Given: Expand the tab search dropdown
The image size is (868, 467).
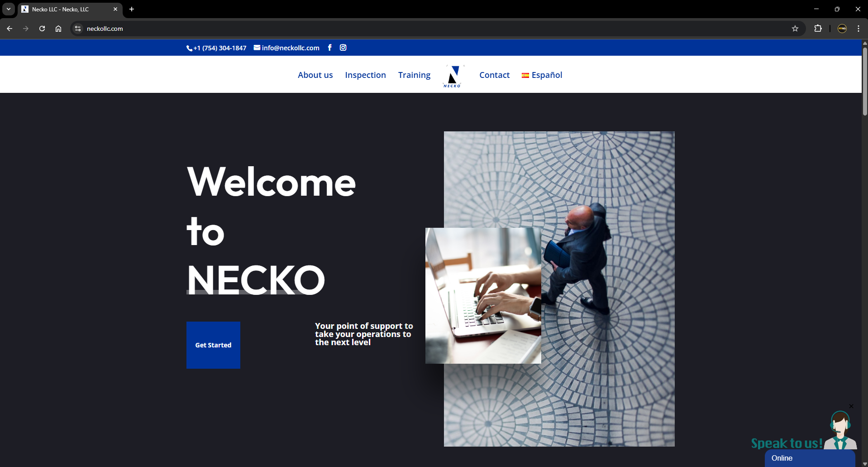Looking at the screenshot, I should [9, 9].
